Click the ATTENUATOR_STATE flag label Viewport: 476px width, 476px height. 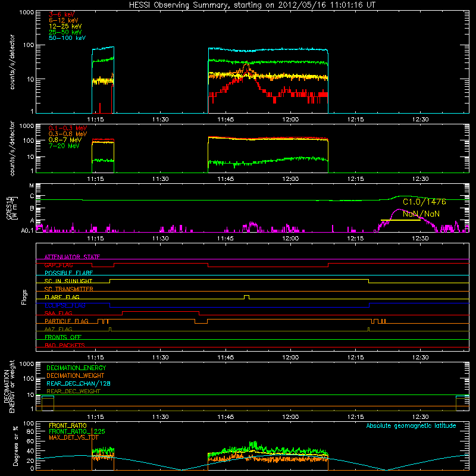tap(72, 257)
